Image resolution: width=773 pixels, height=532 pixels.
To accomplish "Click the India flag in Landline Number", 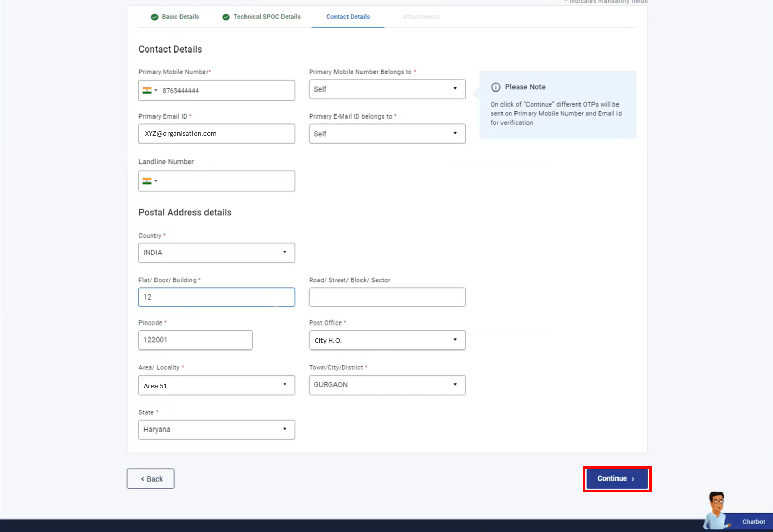I will coord(147,181).
